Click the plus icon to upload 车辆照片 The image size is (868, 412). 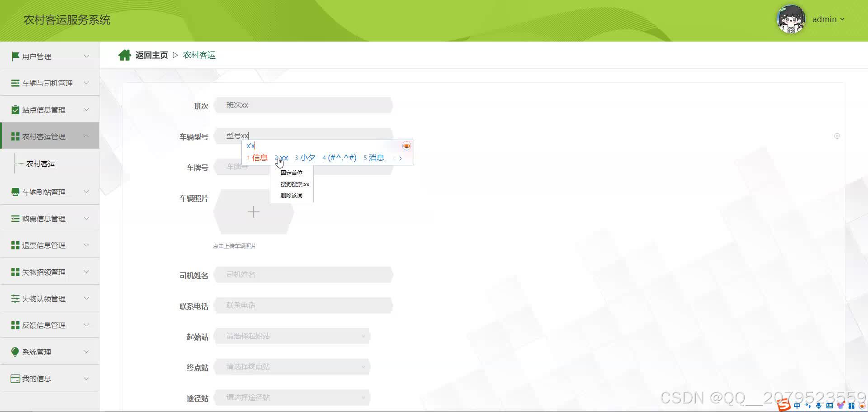coord(254,212)
